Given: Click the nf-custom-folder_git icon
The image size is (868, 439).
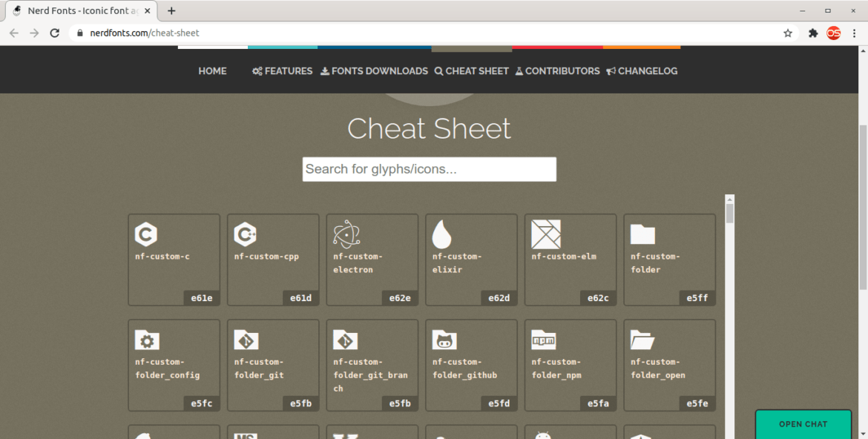Looking at the screenshot, I should click(x=245, y=340).
